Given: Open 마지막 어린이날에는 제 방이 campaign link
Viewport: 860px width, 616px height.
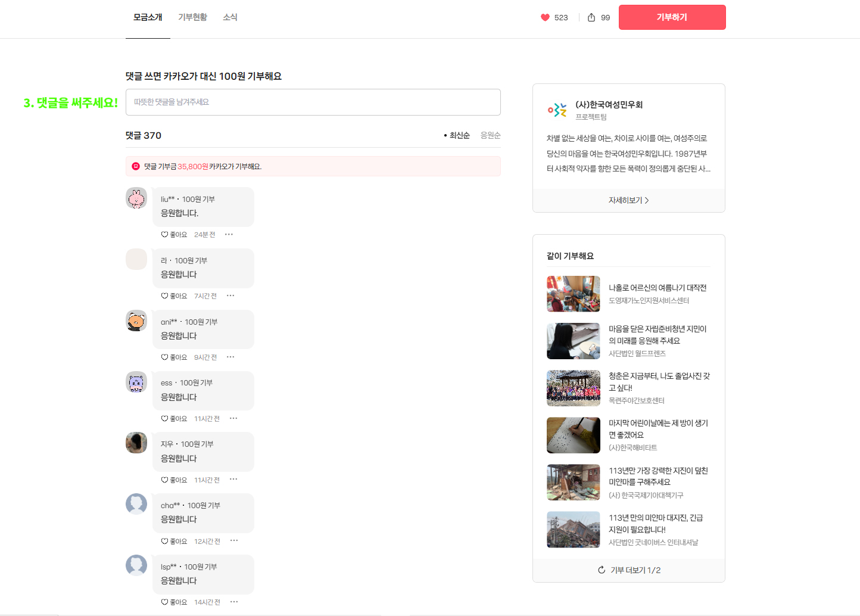Looking at the screenshot, I should (x=658, y=429).
